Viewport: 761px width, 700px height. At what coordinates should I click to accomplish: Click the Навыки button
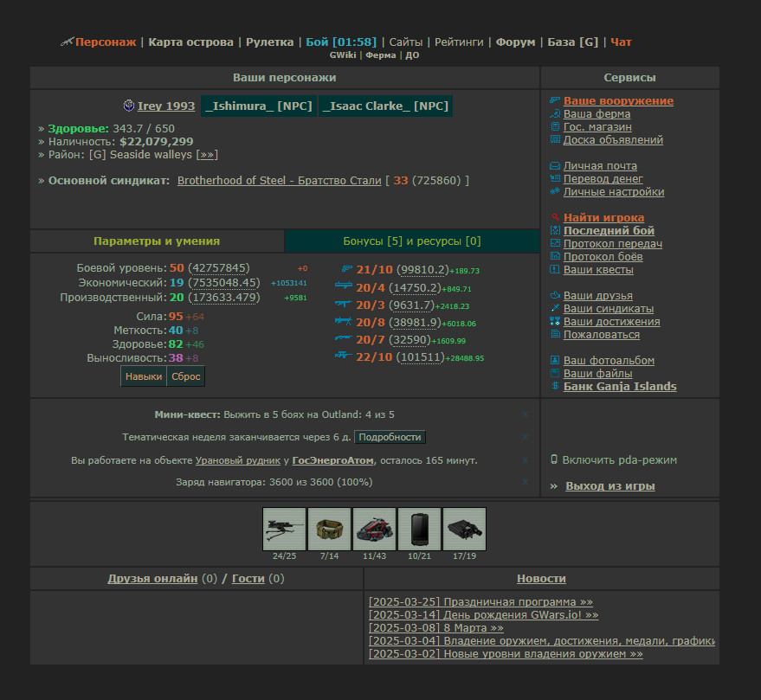click(x=144, y=376)
